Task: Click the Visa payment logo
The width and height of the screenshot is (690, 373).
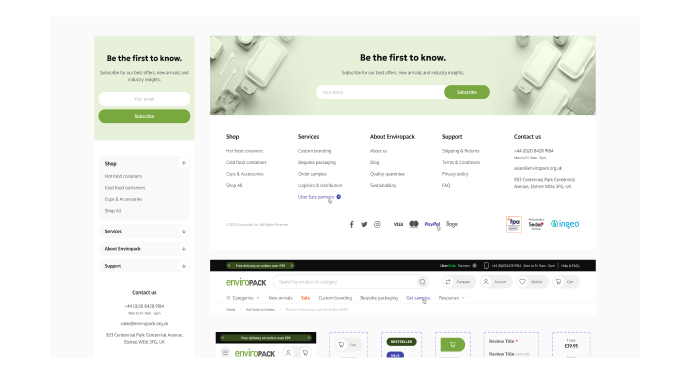Action: [x=398, y=224]
